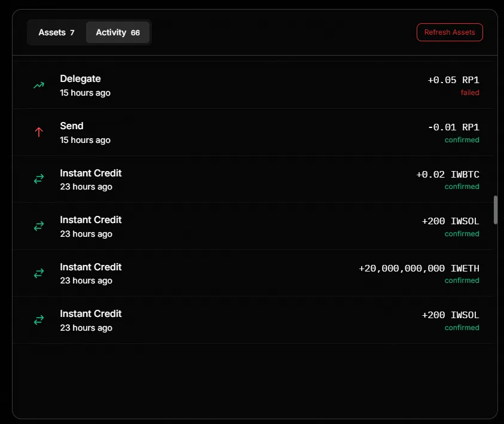Select the -0.01 RP1 amount

(453, 127)
